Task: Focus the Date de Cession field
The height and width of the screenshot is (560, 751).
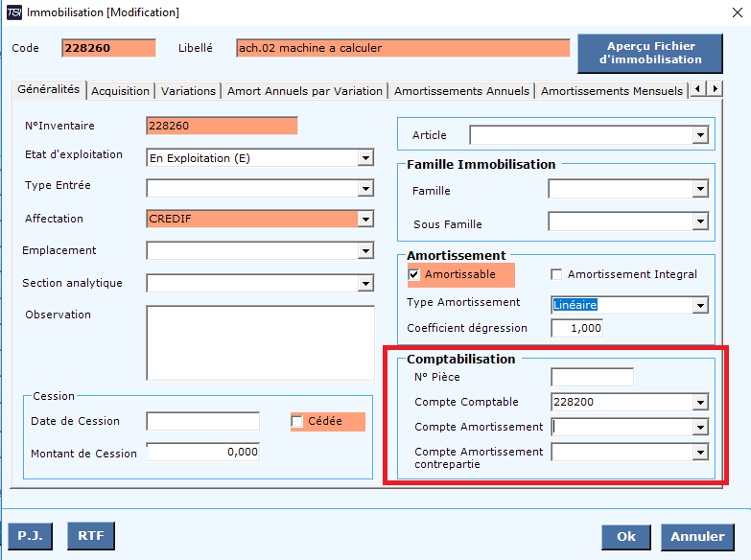Action: 202,421
